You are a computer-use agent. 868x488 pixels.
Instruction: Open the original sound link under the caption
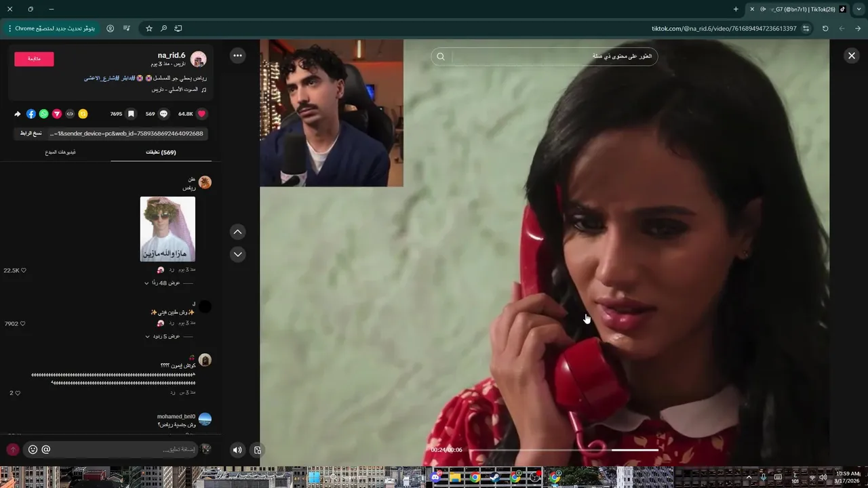pyautogui.click(x=175, y=89)
